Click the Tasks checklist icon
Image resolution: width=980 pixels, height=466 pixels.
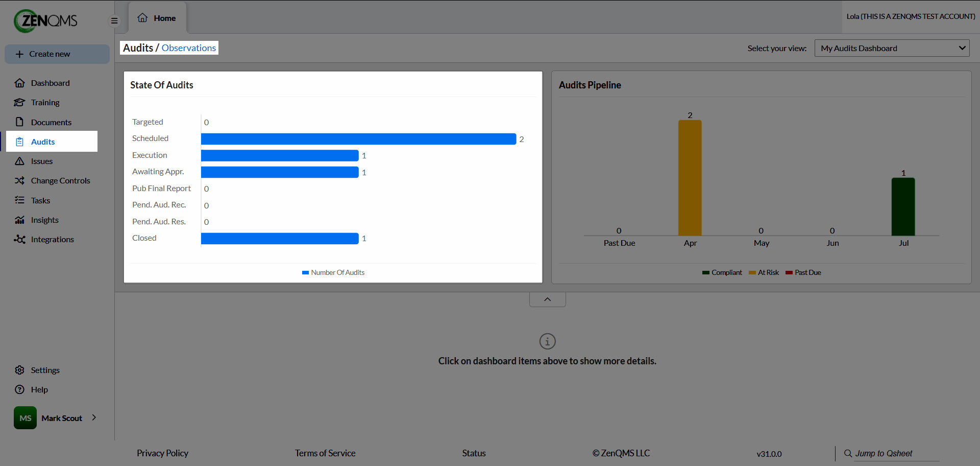(x=19, y=200)
